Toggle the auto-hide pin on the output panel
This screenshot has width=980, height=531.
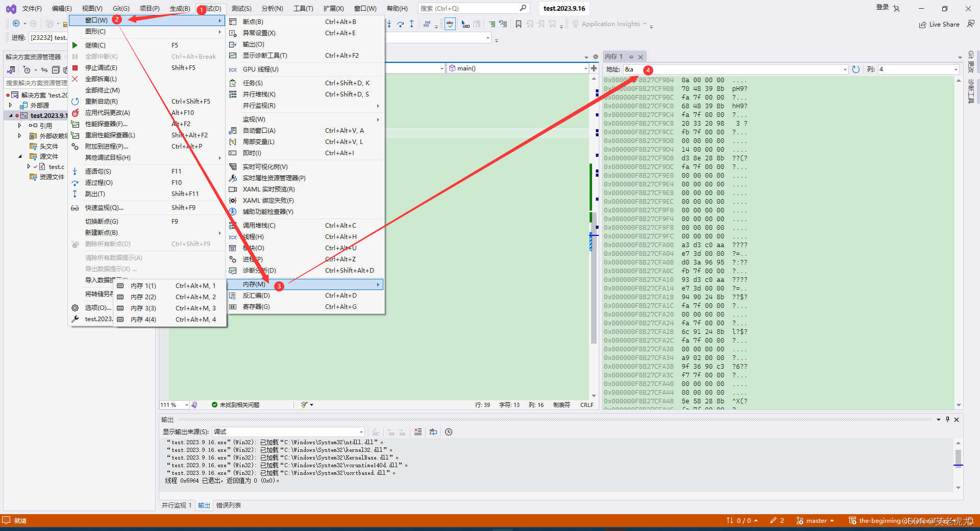coord(947,420)
